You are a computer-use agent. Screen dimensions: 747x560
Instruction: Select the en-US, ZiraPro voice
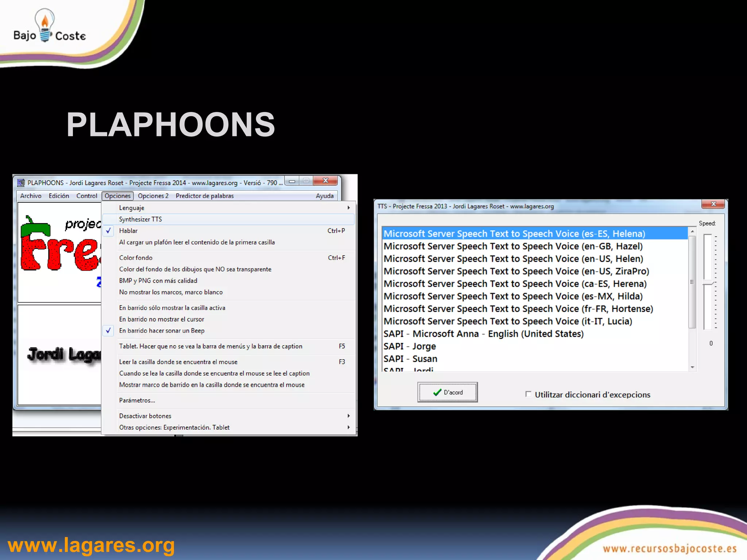(535, 271)
